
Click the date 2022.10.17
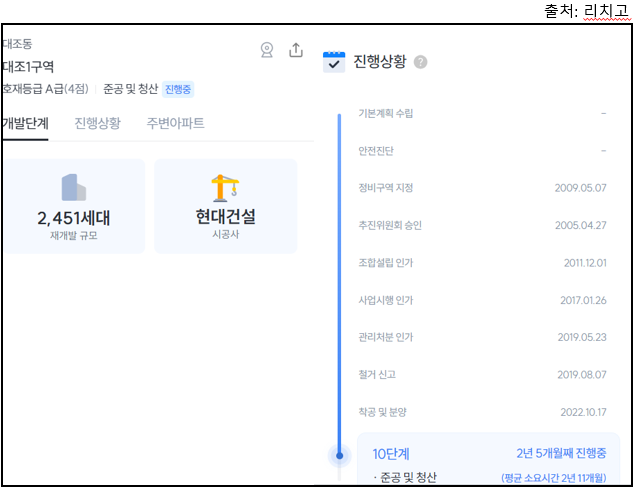pos(583,412)
